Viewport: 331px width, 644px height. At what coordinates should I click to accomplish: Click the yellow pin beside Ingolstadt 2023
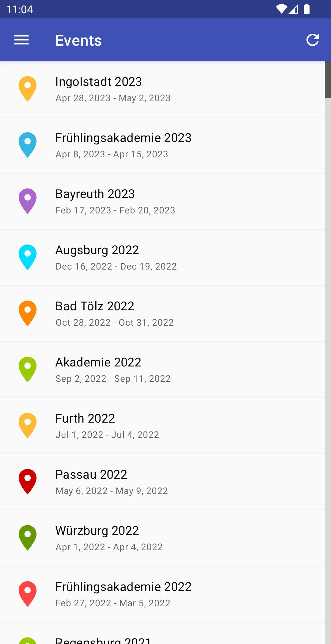click(28, 89)
